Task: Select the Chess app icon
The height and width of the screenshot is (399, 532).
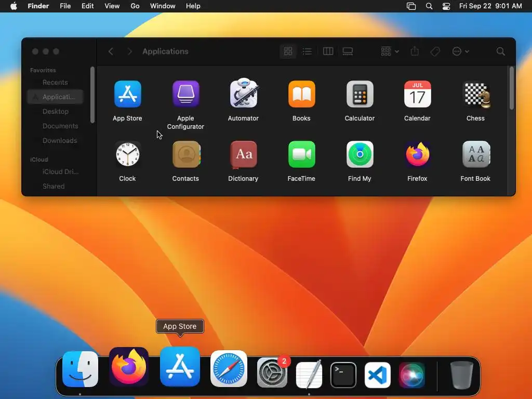Action: (476, 95)
